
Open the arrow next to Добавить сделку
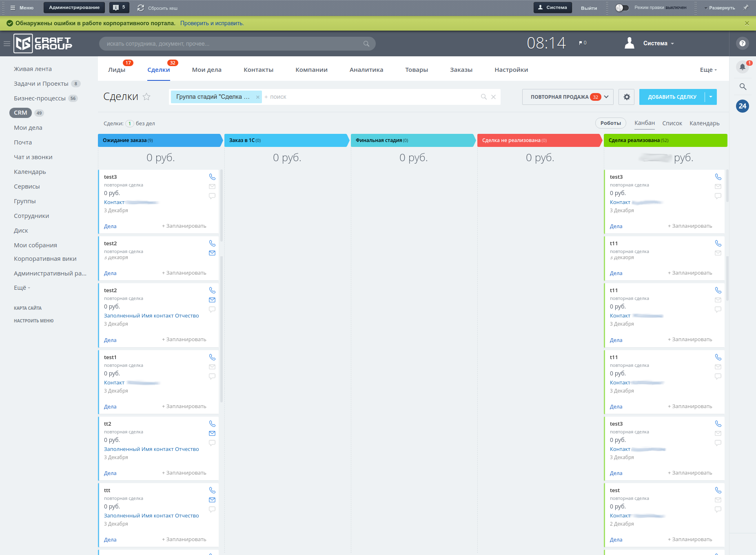coord(711,97)
